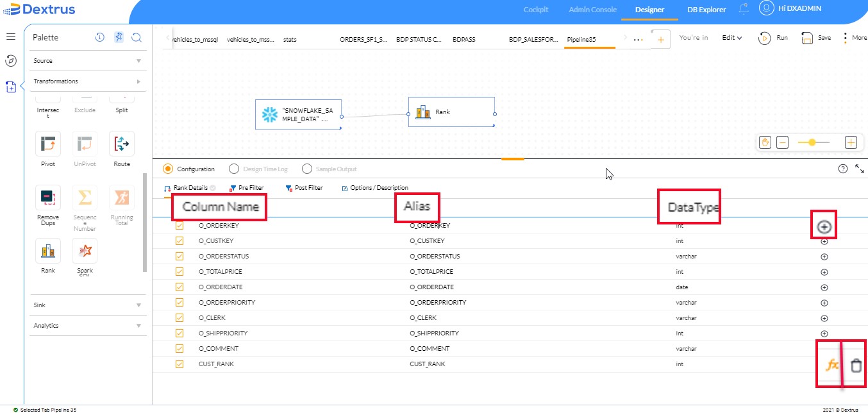Click the left tab-scroll chevron
This screenshot has height=413, width=868.
click(168, 38)
